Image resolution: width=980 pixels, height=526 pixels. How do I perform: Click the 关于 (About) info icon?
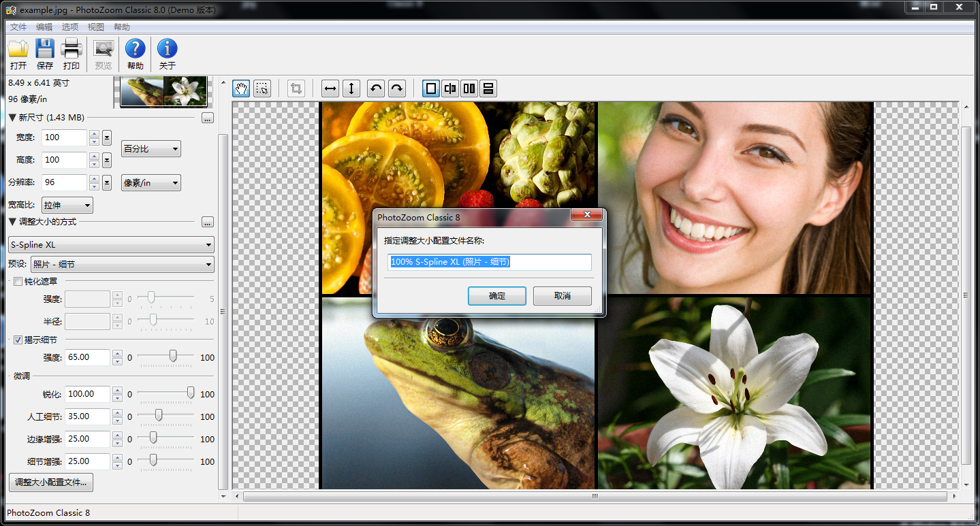pos(168,49)
